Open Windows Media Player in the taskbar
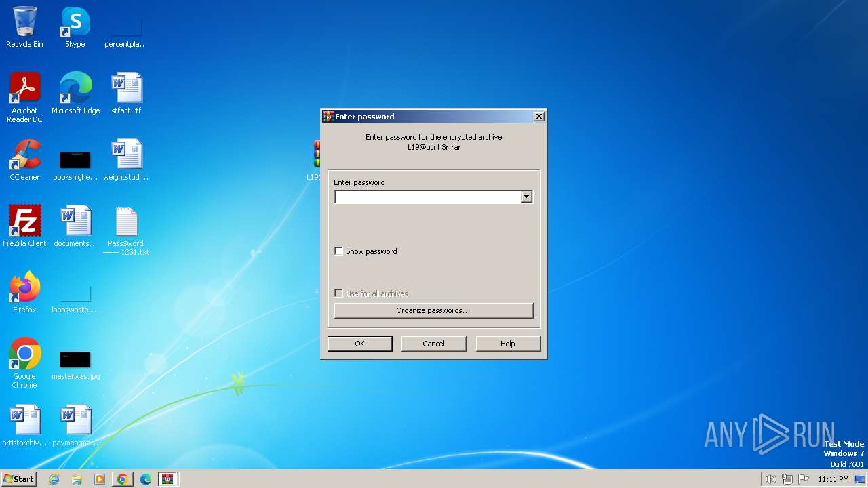 (100, 479)
